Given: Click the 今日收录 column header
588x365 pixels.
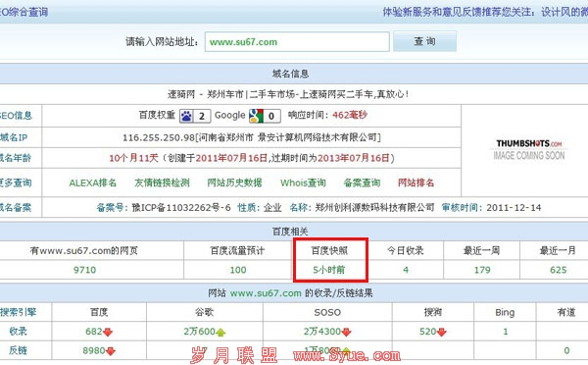Looking at the screenshot, I should coord(406,250).
